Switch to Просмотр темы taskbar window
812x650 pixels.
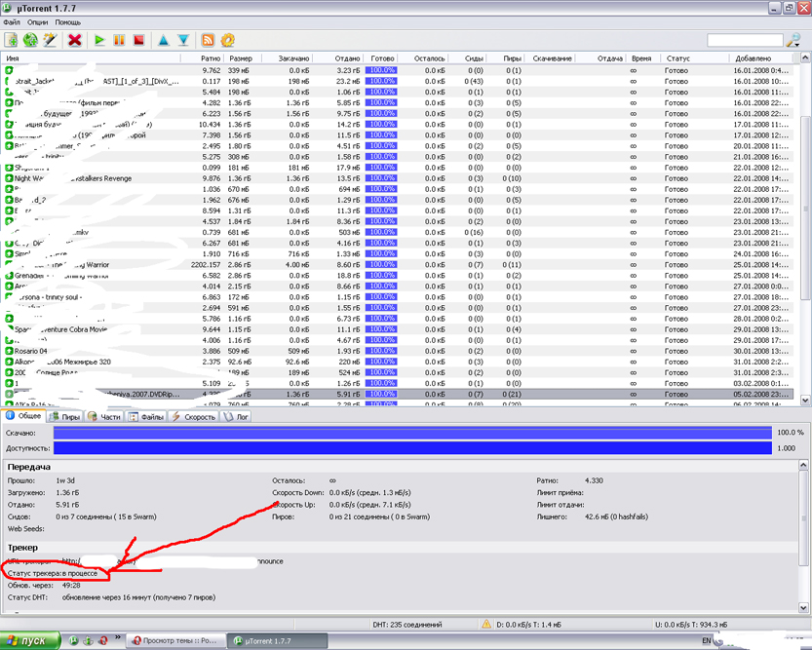pyautogui.click(x=176, y=640)
